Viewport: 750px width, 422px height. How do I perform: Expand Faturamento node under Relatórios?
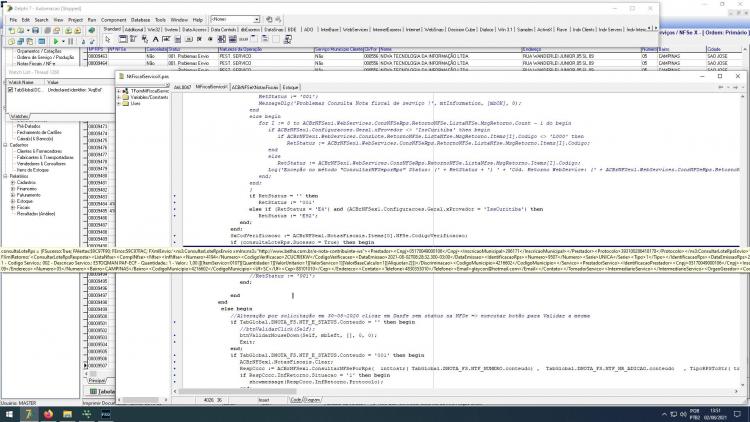(13, 195)
